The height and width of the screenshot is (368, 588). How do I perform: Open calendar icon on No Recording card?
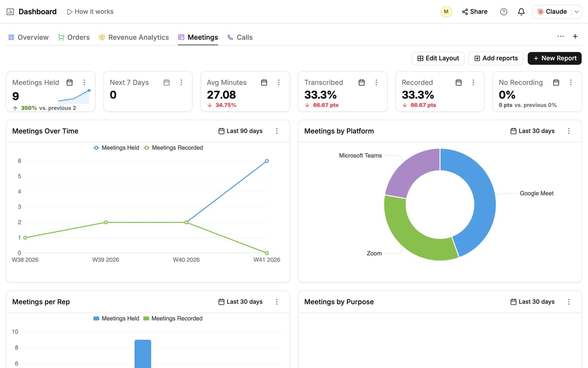coord(556,82)
